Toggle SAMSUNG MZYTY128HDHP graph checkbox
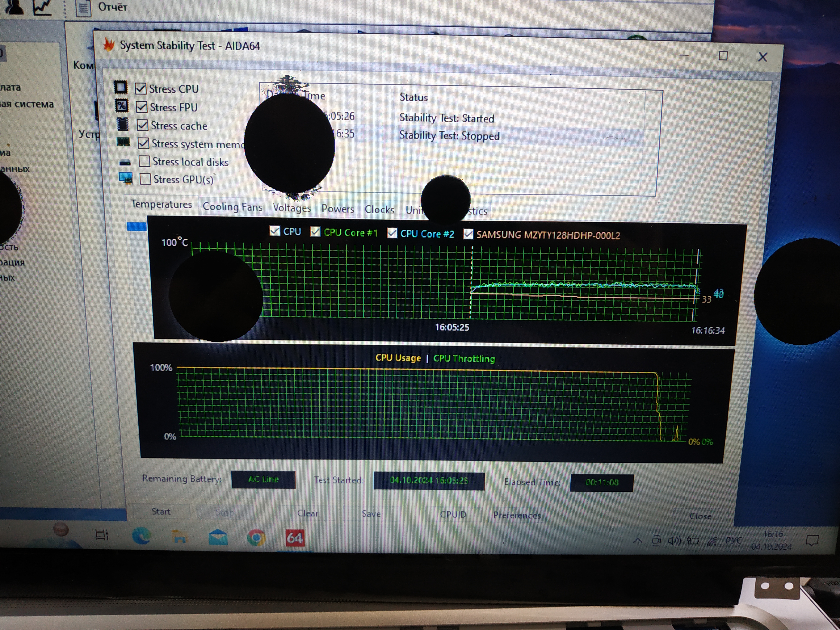Viewport: 840px width, 630px height. (468, 234)
